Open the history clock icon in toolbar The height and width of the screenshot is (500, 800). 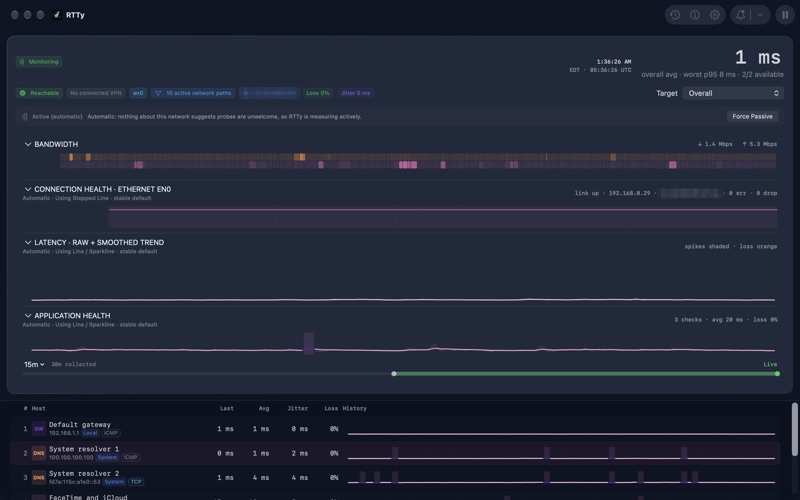click(x=675, y=15)
